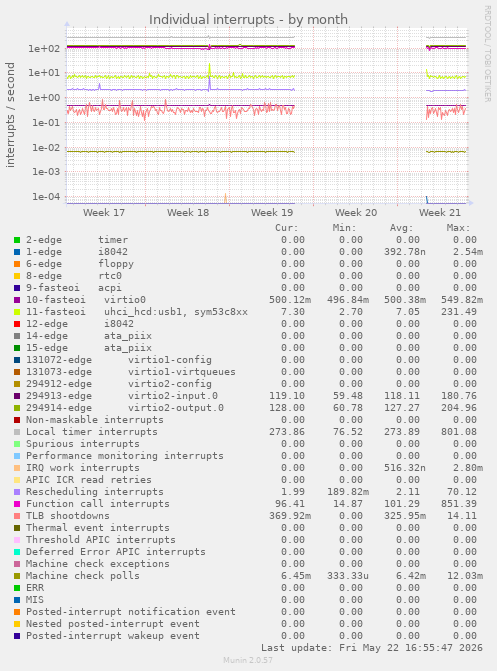Click the Avg column header

click(x=402, y=228)
